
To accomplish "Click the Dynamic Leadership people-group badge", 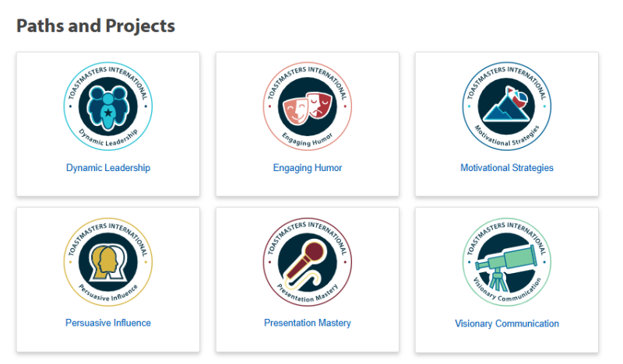I will coord(108,107).
